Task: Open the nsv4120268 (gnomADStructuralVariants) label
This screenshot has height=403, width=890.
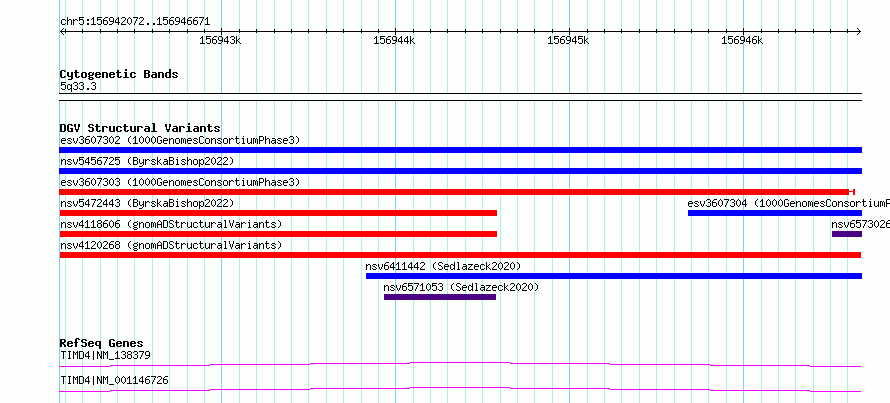Action: click(x=171, y=245)
